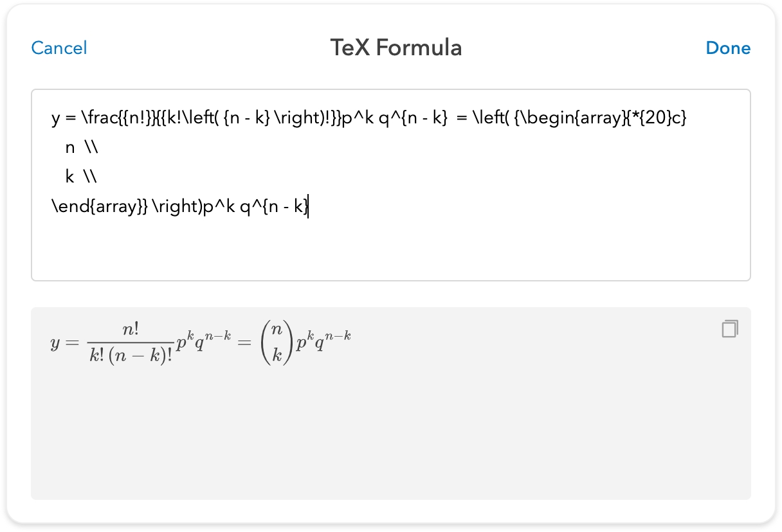Click the rendered fraction n! over k!(n-k)!
This screenshot has width=782, height=532.
point(131,344)
